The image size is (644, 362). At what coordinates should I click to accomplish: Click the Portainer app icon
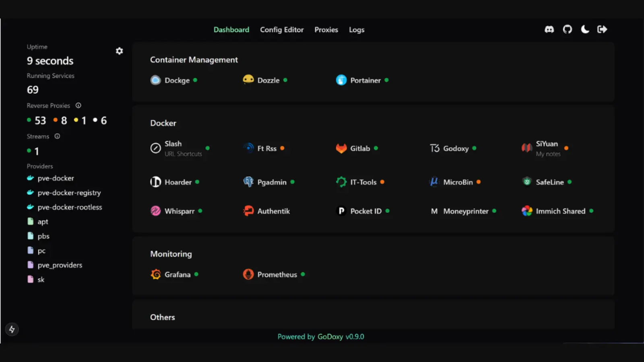click(x=341, y=80)
